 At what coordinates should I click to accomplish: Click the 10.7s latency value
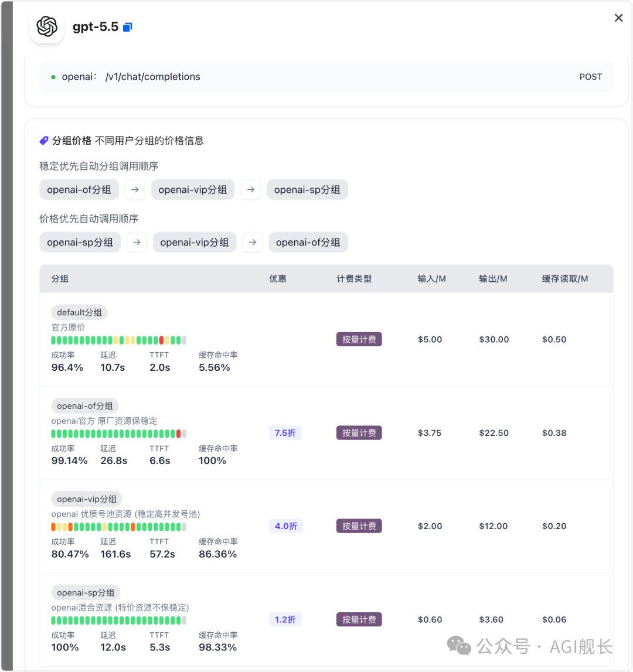[x=113, y=368]
